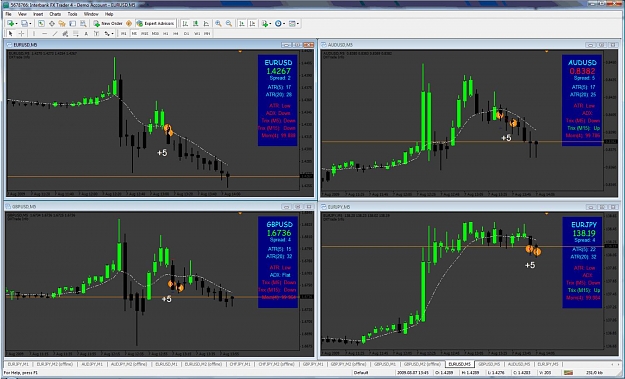Switch to the CHFJPY,M1 chart tab
This screenshot has height=379, width=625.
[240, 364]
